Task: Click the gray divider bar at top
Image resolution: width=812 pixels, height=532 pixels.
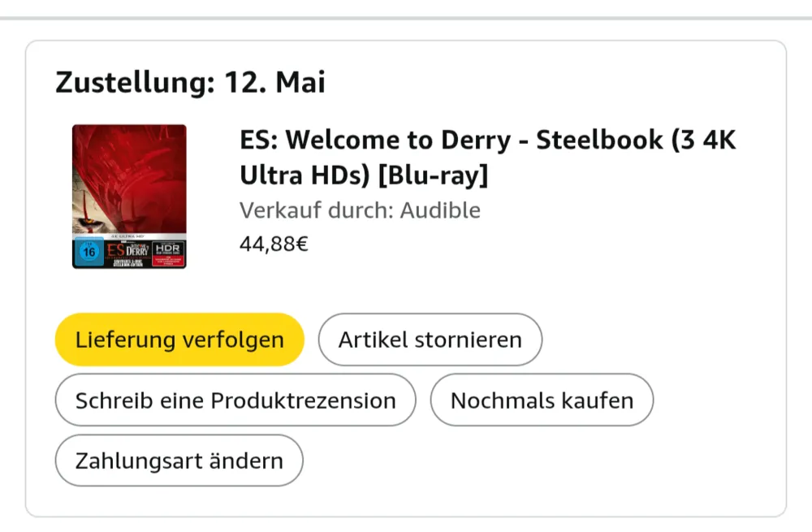Action: [406, 18]
